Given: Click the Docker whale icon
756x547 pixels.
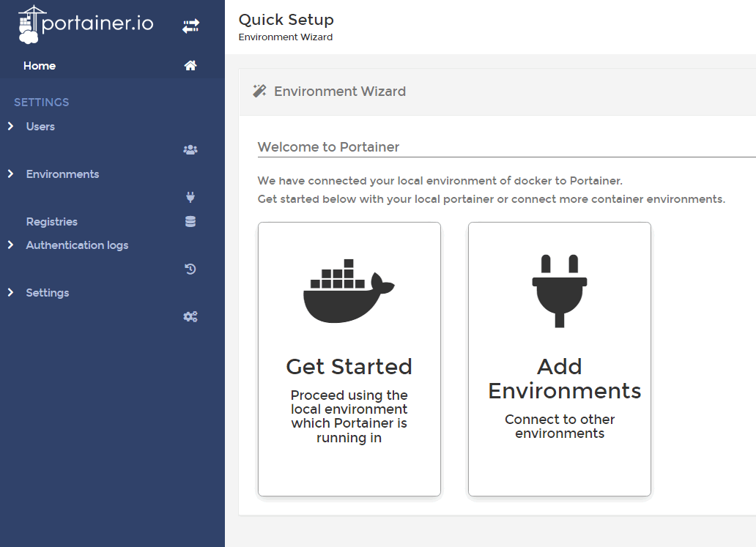Looking at the screenshot, I should coord(349,291).
